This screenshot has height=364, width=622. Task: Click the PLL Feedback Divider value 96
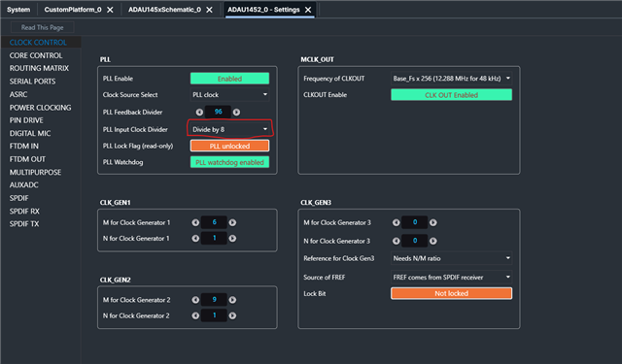218,112
